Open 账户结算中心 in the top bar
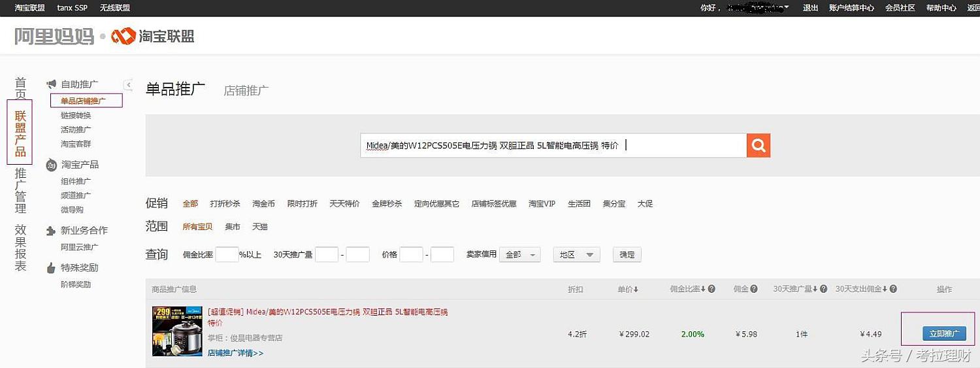Screen dimensions: 980x368 (851, 8)
